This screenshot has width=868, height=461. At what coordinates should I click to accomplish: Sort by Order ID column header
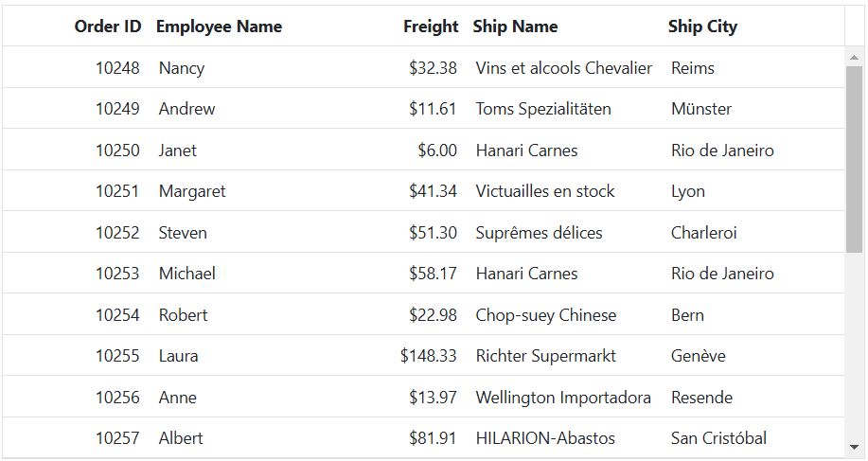[107, 27]
